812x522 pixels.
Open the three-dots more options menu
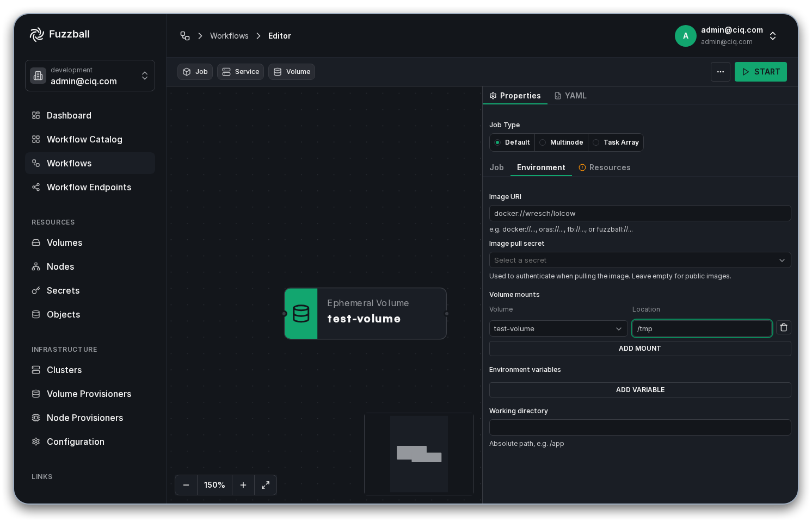point(721,72)
